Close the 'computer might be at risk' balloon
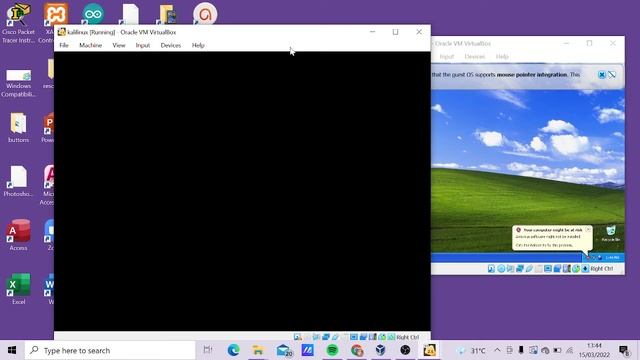The height and width of the screenshot is (360, 640). (x=588, y=230)
